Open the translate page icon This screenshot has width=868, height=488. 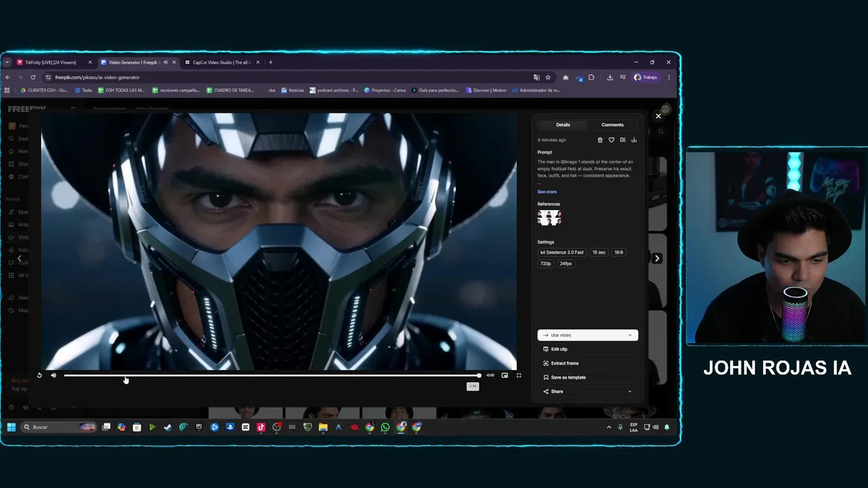pyautogui.click(x=536, y=77)
